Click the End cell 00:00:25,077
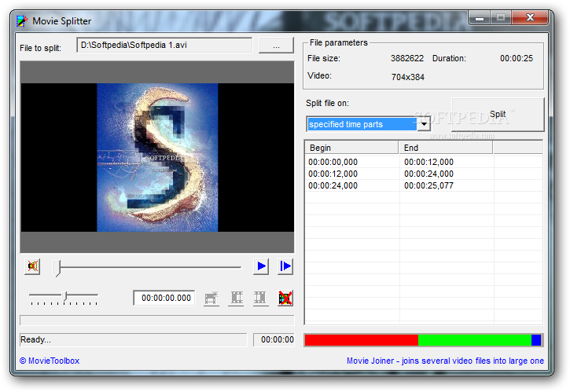The height and width of the screenshot is (392, 570). coord(428,185)
